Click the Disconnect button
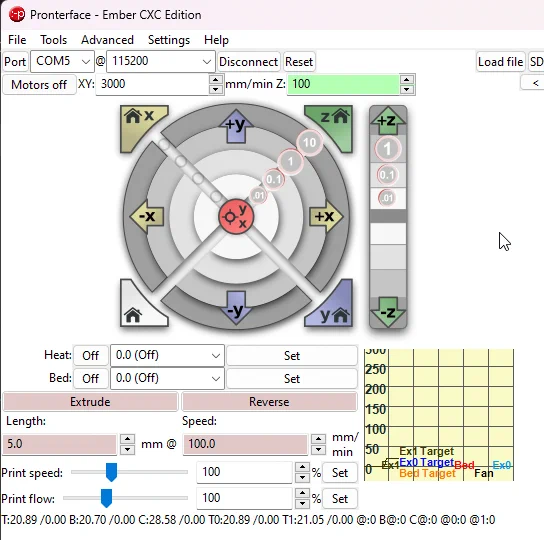The width and height of the screenshot is (544, 540). (248, 62)
